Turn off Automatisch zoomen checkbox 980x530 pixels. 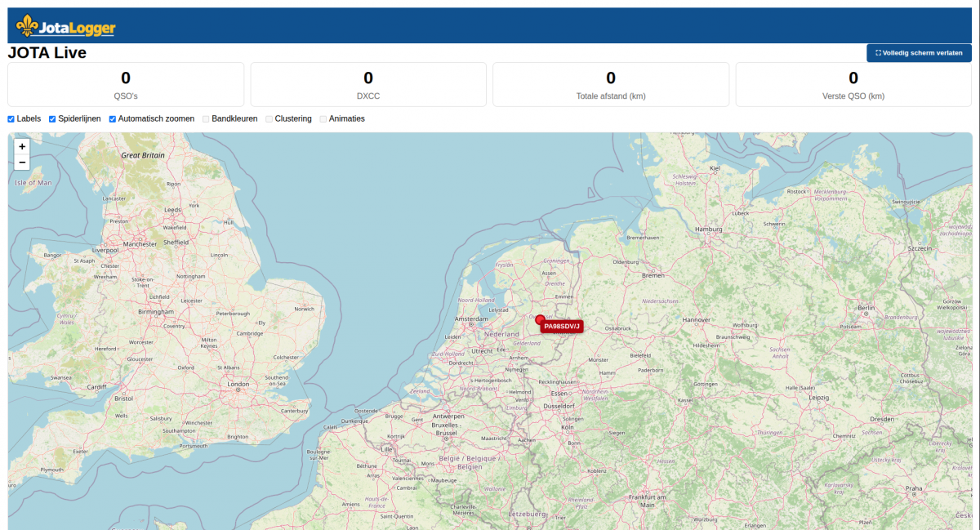(113, 118)
